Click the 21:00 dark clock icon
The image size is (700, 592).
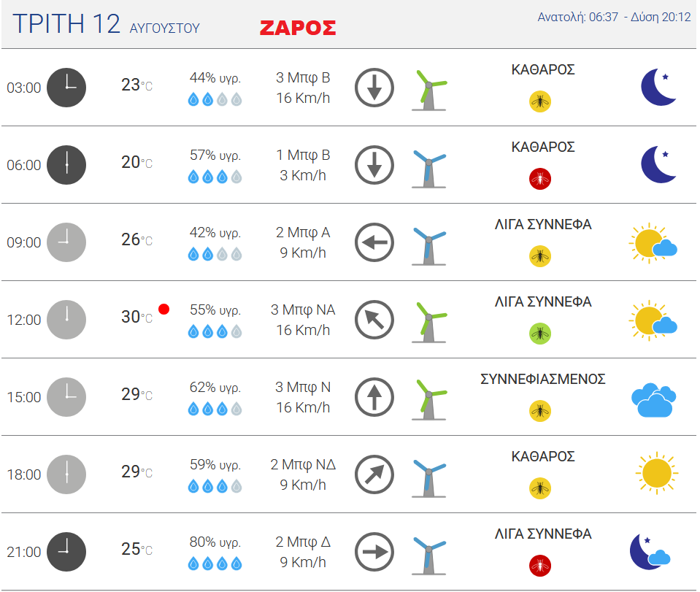click(x=66, y=552)
